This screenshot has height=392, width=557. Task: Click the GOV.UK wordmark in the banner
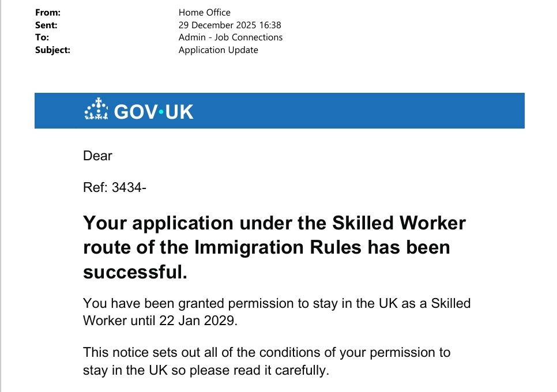(x=154, y=111)
